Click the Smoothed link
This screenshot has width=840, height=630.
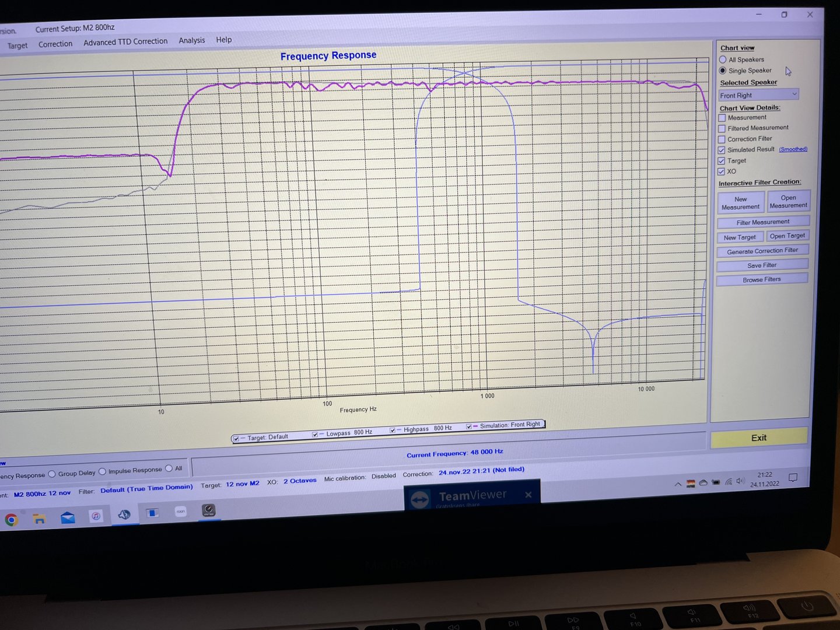click(x=793, y=149)
